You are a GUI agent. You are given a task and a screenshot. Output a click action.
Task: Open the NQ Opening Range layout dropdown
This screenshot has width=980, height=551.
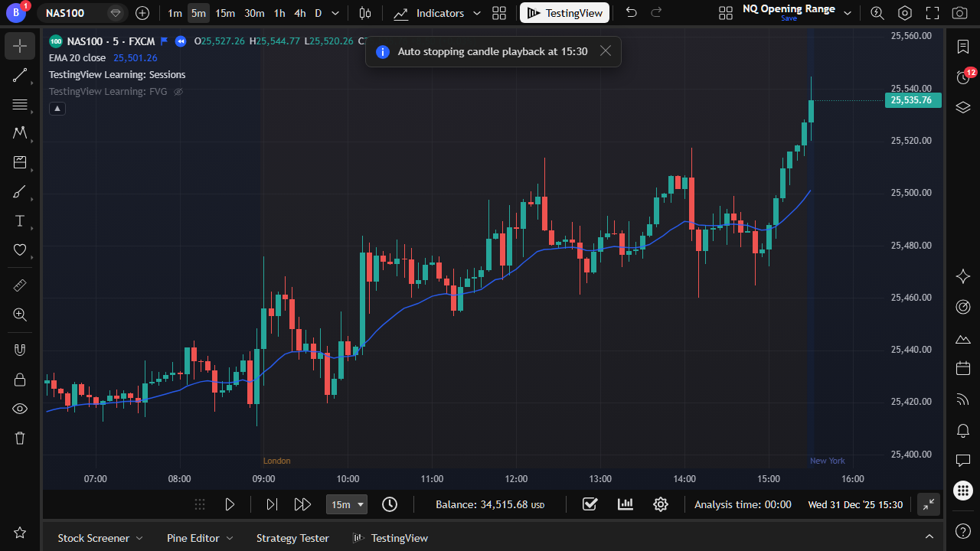coord(848,13)
